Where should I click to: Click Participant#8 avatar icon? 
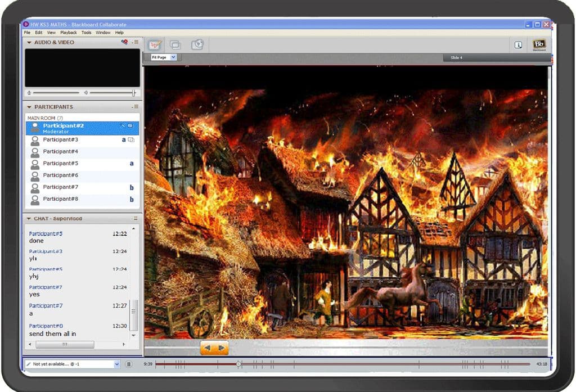click(35, 200)
